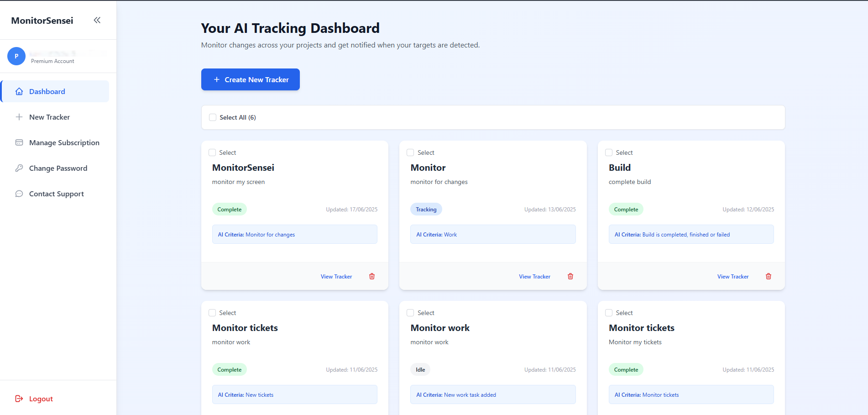Open the Manage Subscription menu item
The height and width of the screenshot is (415, 868).
pos(55,142)
